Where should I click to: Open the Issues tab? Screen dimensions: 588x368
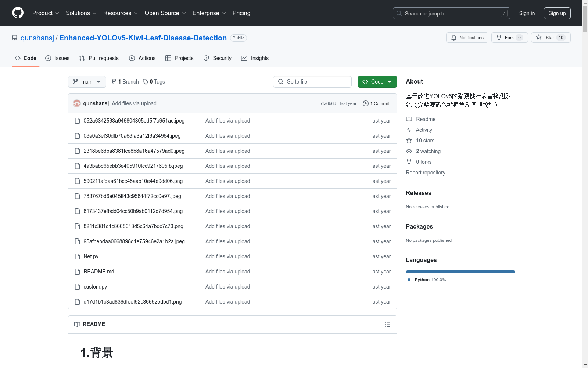point(57,58)
